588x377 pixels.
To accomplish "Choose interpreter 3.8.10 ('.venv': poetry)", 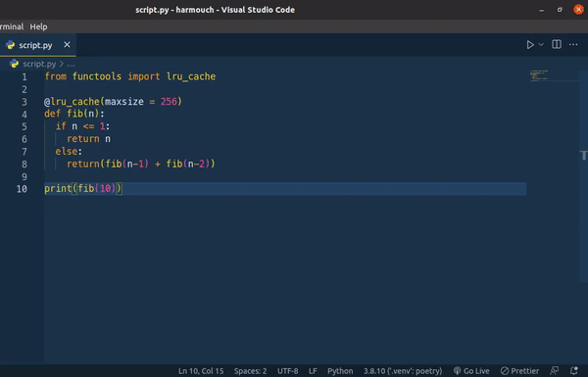I will [x=403, y=371].
